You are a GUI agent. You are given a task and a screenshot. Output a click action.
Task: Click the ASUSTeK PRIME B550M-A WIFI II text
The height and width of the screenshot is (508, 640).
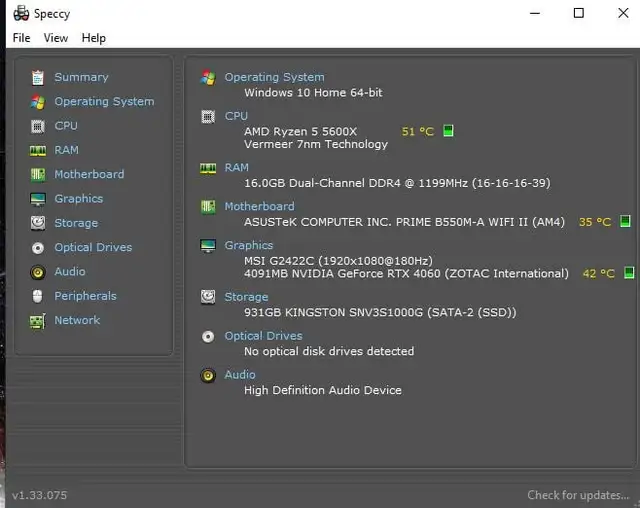[404, 222]
